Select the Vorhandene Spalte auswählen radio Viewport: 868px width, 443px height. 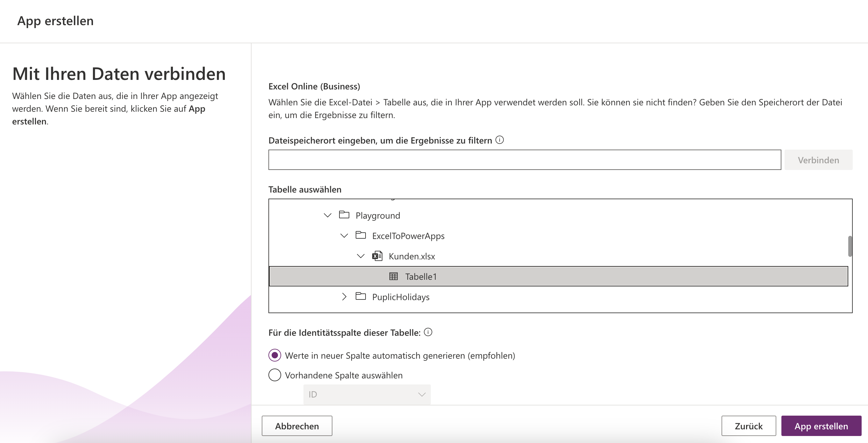(x=274, y=375)
